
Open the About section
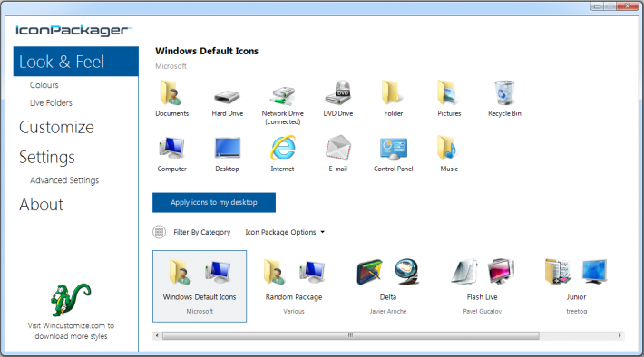(41, 205)
